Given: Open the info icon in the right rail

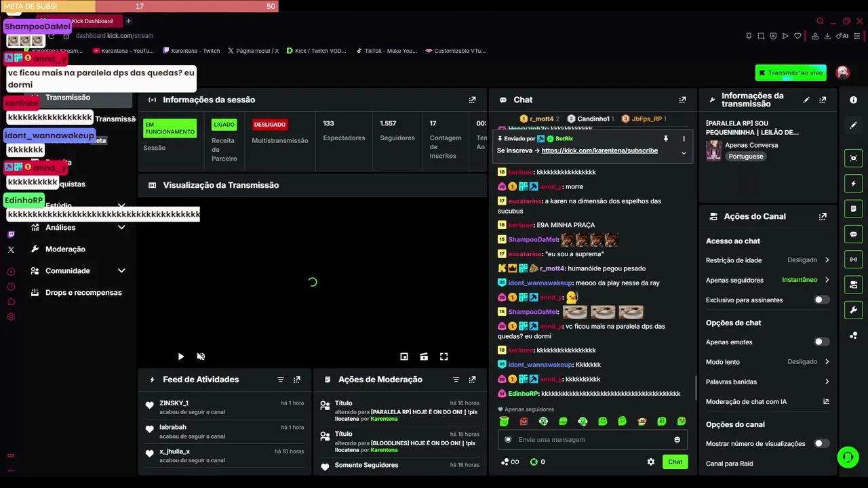Looking at the screenshot, I should (x=853, y=100).
